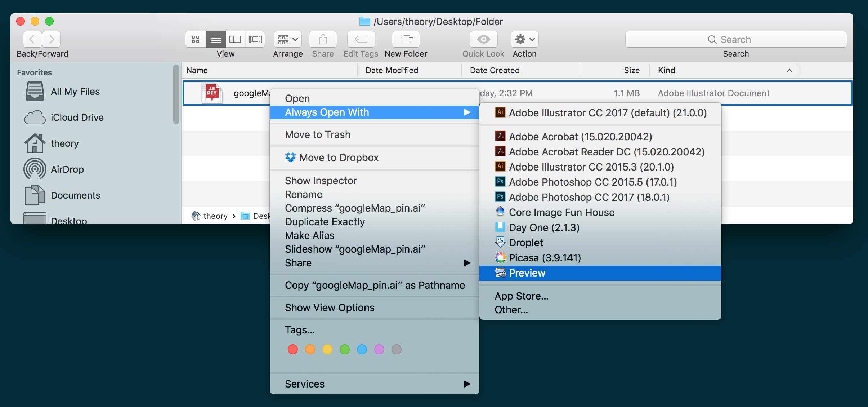
Task: Click the Edit Tags icon
Action: point(360,39)
